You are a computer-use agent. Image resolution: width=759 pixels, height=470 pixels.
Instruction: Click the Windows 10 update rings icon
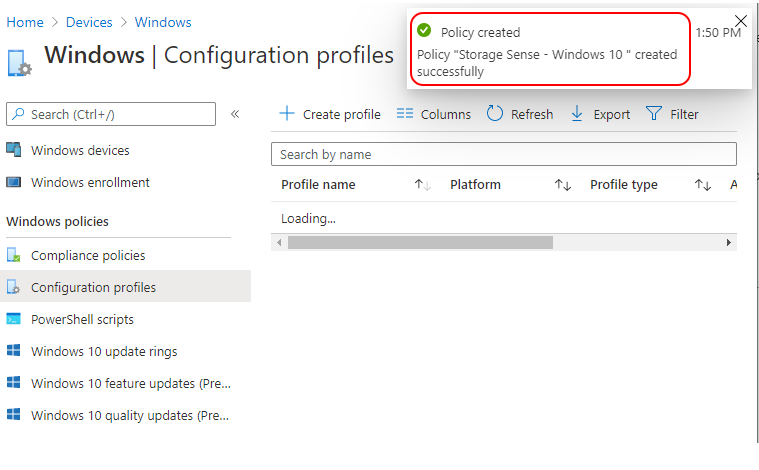14,350
